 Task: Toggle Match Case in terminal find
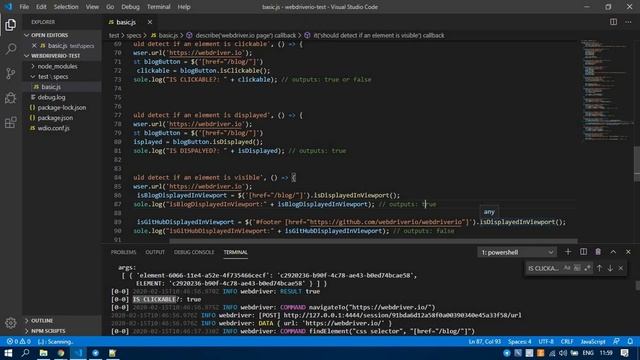tap(567, 268)
